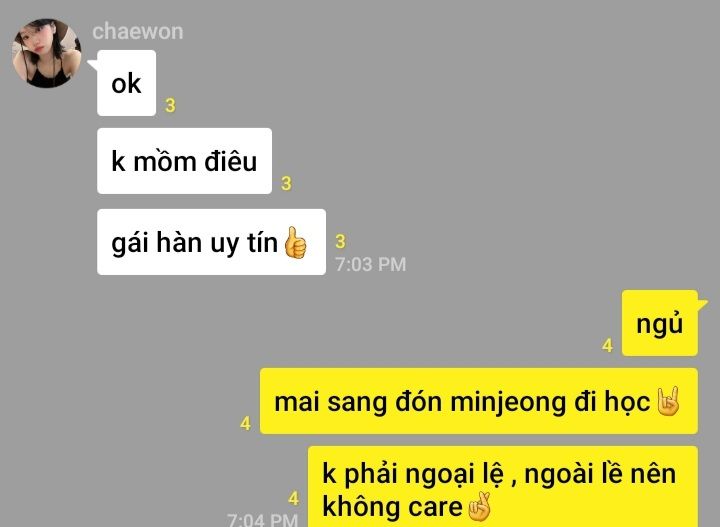Select the "mai sang đón minjeong" message

[x=479, y=401]
